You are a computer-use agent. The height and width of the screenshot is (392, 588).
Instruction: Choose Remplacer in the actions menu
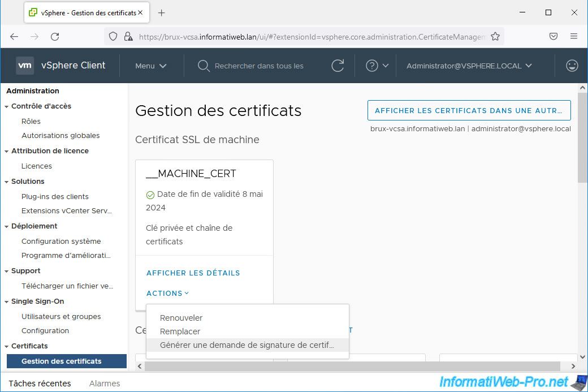pos(180,331)
